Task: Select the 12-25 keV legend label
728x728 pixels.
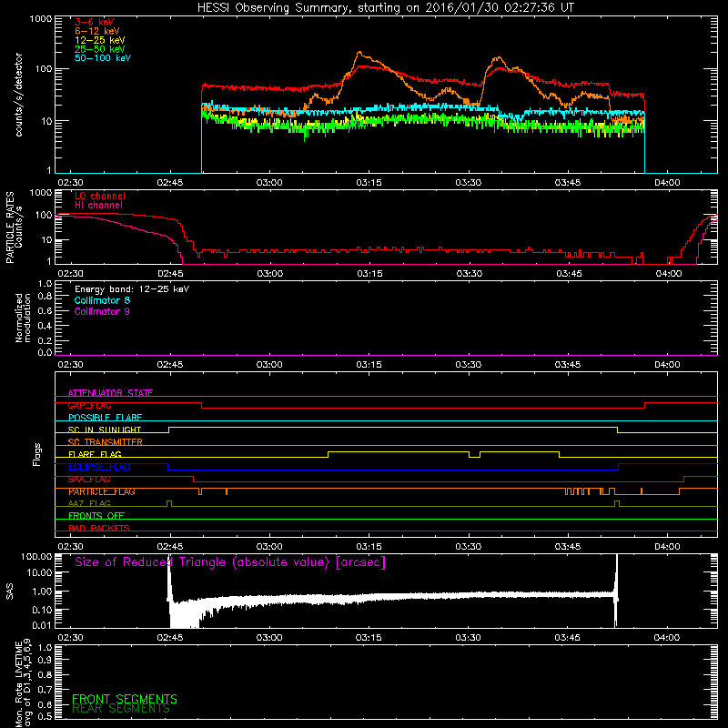Action: pos(100,40)
